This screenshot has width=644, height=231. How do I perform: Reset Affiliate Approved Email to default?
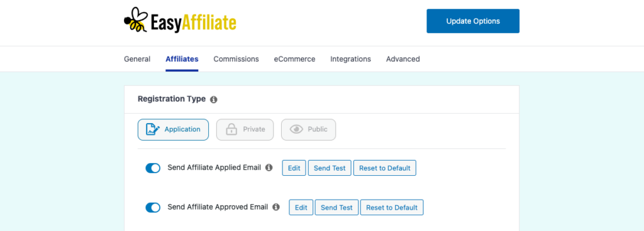(x=392, y=207)
